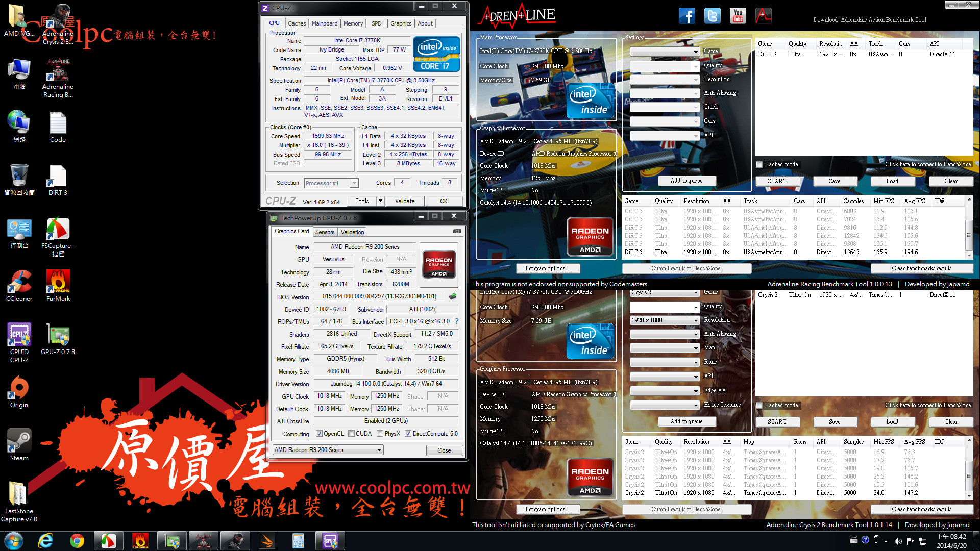Open the AMD Radeon R9 200 Series GPU selector
The height and width of the screenshot is (551, 980).
coord(328,450)
